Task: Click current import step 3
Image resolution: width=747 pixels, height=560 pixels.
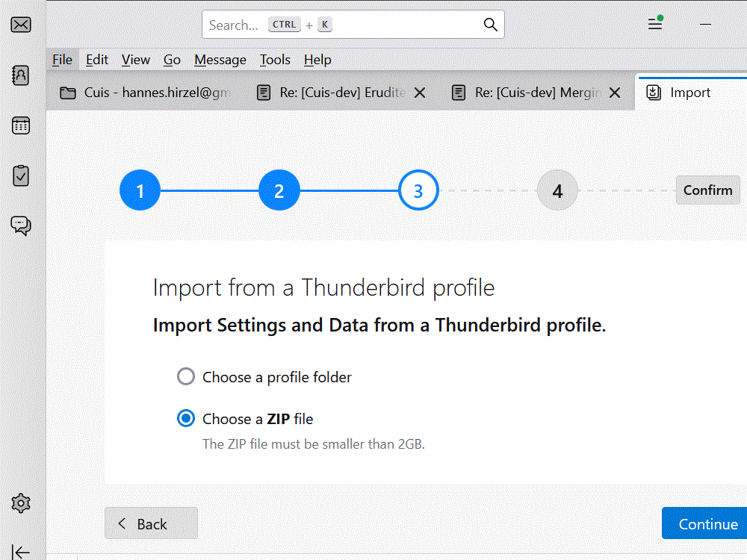Action: (x=418, y=190)
